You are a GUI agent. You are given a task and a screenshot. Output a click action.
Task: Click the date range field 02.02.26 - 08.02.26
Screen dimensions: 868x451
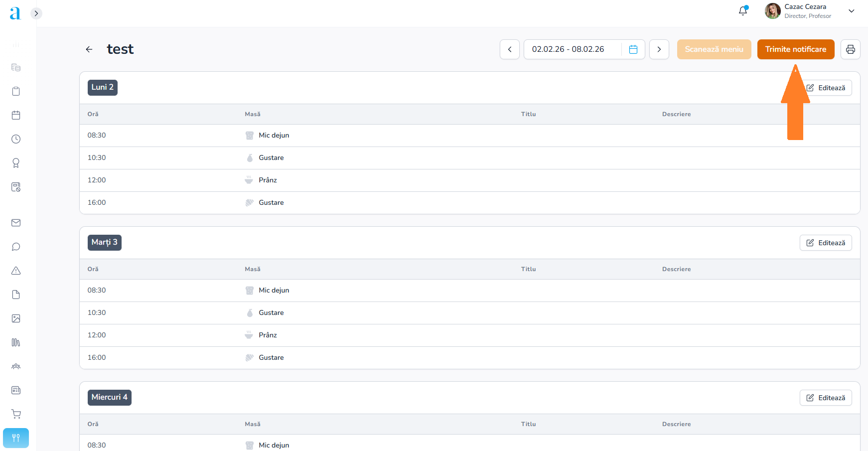pyautogui.click(x=568, y=49)
